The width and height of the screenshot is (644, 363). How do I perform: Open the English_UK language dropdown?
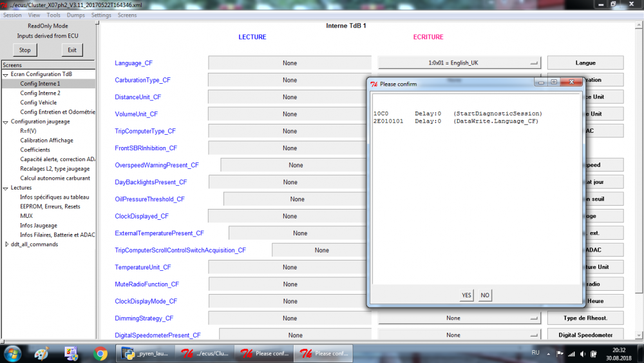pyautogui.click(x=459, y=63)
